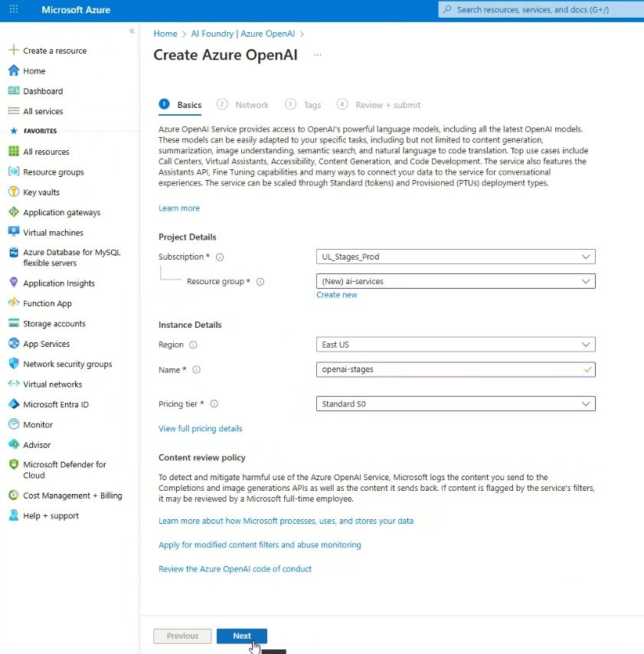The height and width of the screenshot is (654, 644).
Task: Open Microsoft Entra ID from favorites
Action: (55, 404)
